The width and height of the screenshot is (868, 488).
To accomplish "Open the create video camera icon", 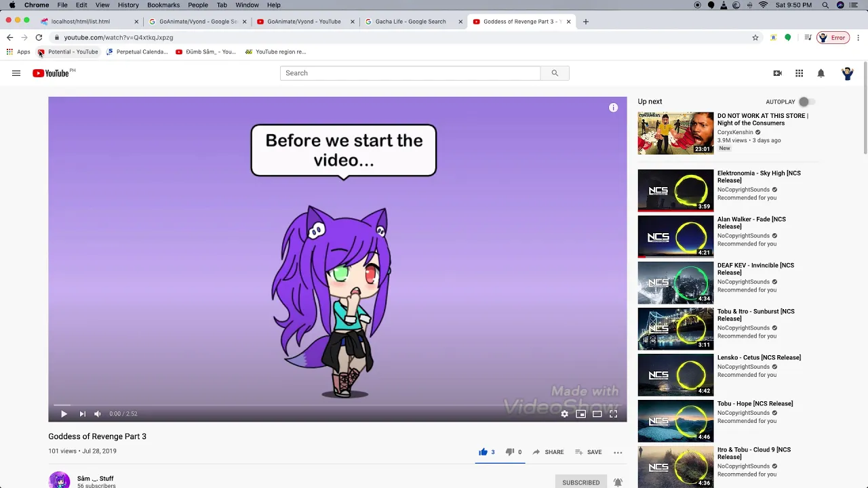I will tap(778, 73).
